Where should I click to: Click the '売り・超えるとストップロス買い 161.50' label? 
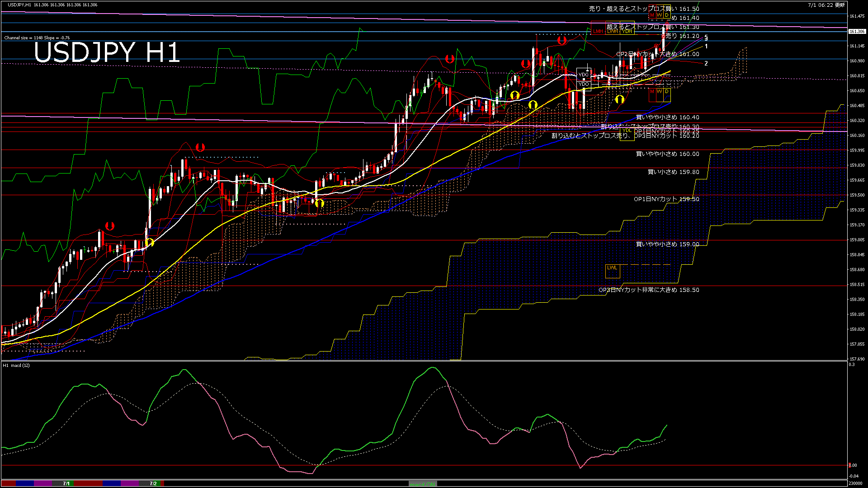pos(644,9)
